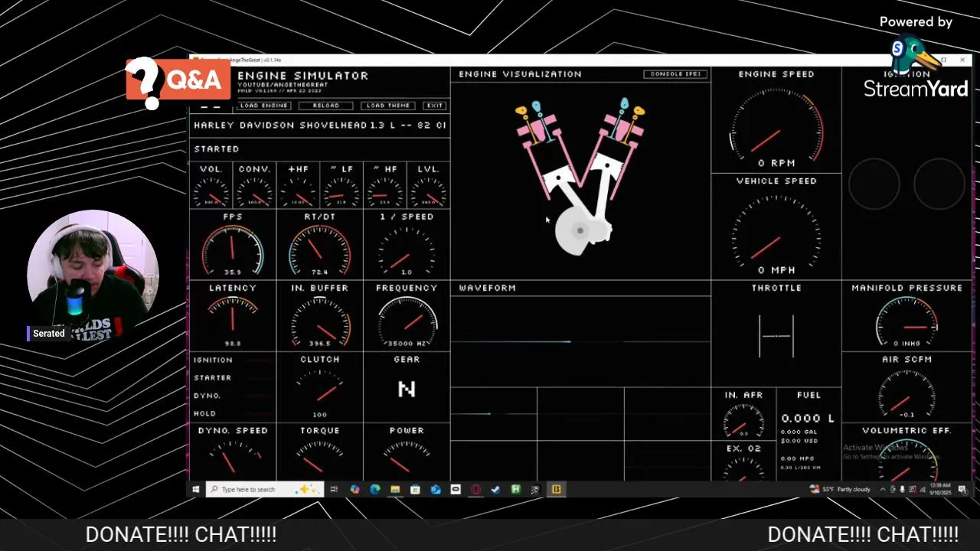Click the FPS gauge dial
The image size is (980, 551).
233,251
